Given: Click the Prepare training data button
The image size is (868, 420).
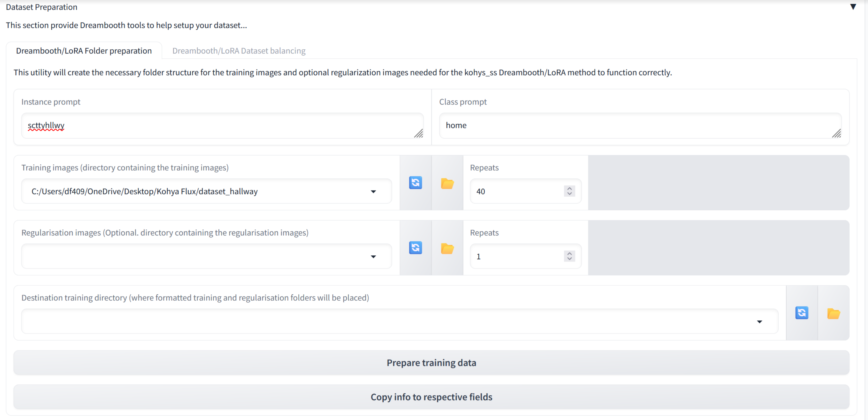Looking at the screenshot, I should [x=431, y=363].
